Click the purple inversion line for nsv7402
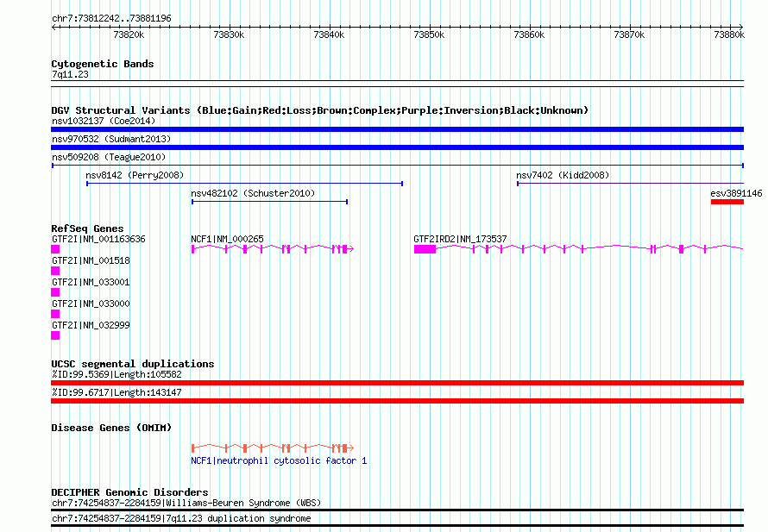This screenshot has height=532, width=768. 631,184
